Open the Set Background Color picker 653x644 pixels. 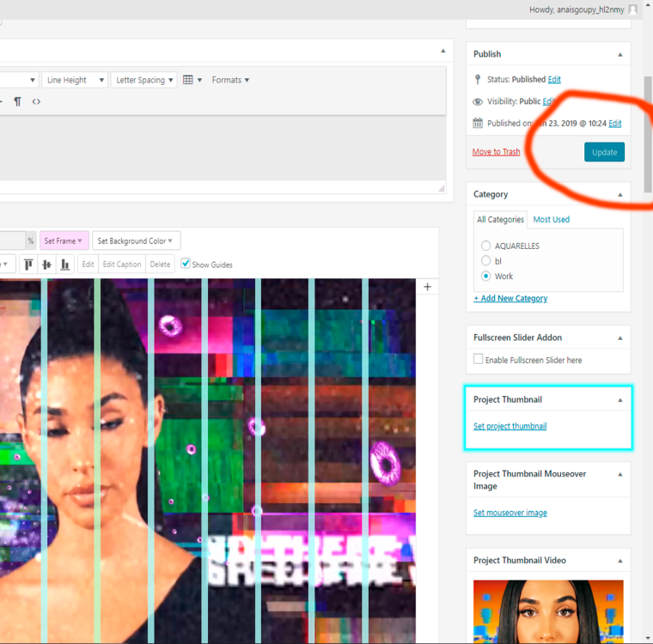[136, 241]
